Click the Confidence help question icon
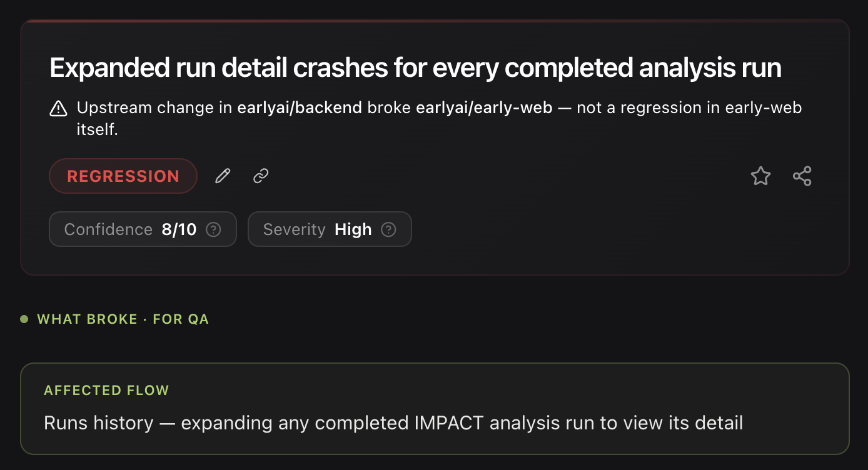This screenshot has height=470, width=868. [213, 229]
